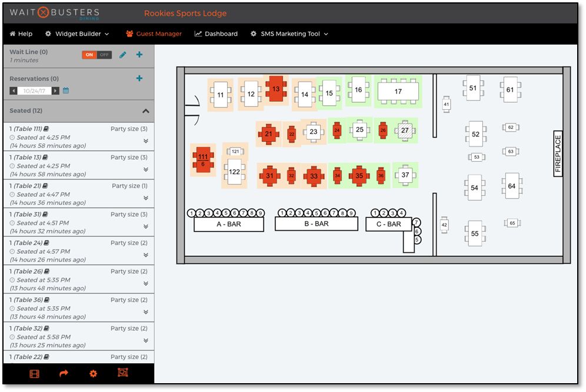Select table 64 on the floor plan
Screen dimensions: 586x392
pyautogui.click(x=512, y=186)
